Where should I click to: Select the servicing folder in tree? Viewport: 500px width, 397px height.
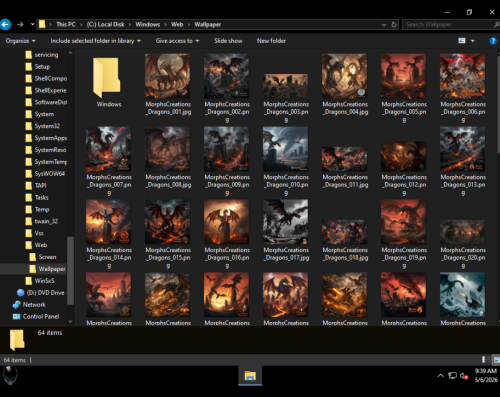coord(46,55)
